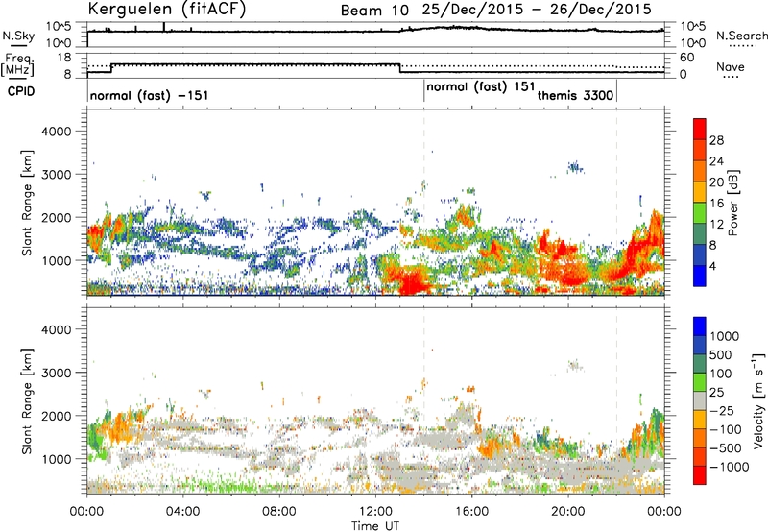The width and height of the screenshot is (768, 532).
Task: Click the "25" label on Velocity color bar
Action: tap(717, 393)
